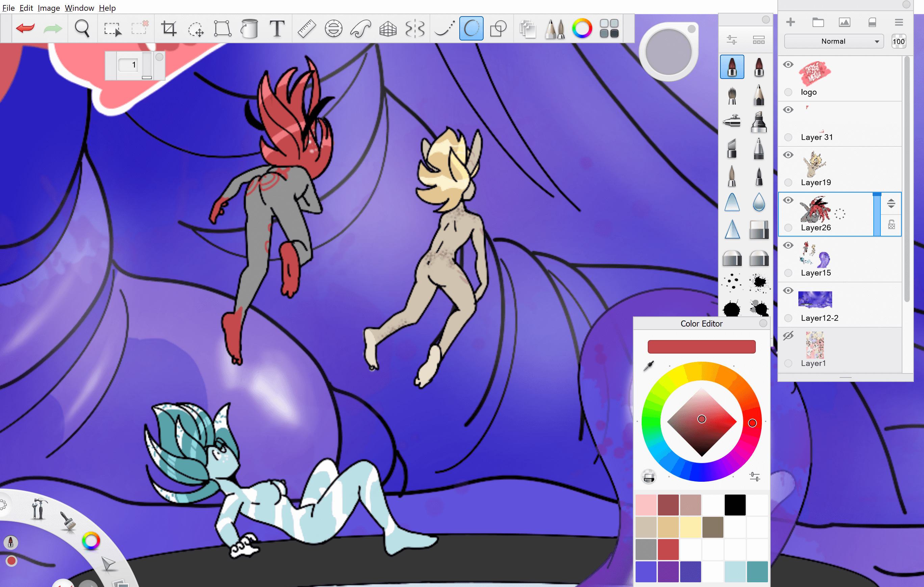Open the Perspective Guides grid tool
This screenshot has width=924, height=587.
388,29
